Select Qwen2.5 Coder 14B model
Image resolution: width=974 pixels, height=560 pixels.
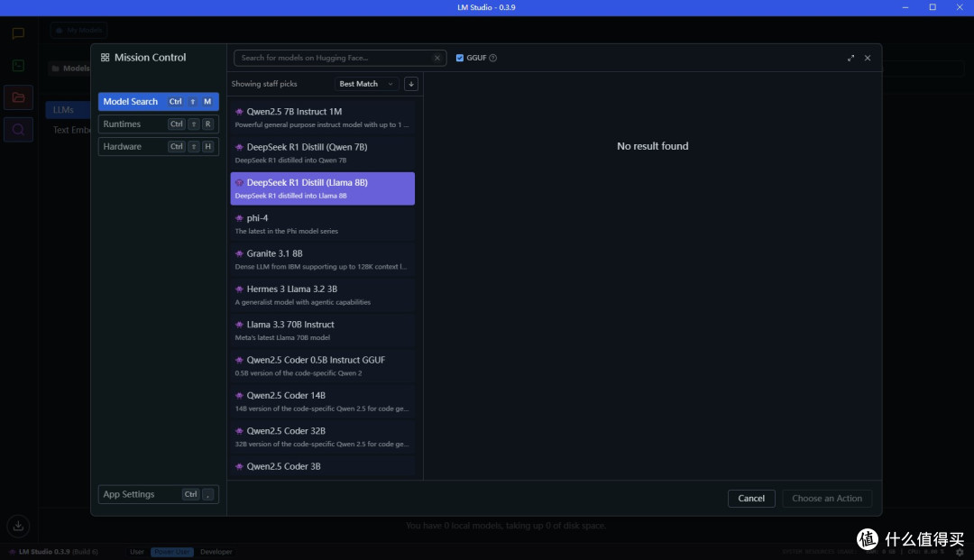pos(322,400)
